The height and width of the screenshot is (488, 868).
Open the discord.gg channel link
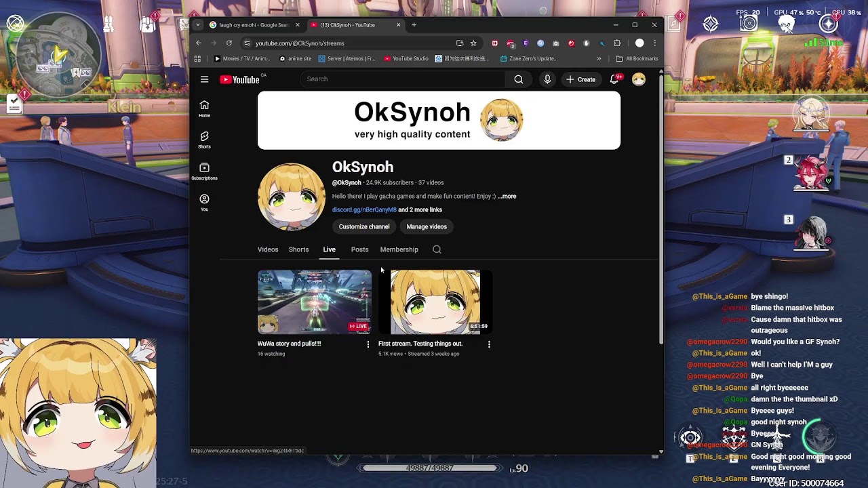[x=364, y=210]
